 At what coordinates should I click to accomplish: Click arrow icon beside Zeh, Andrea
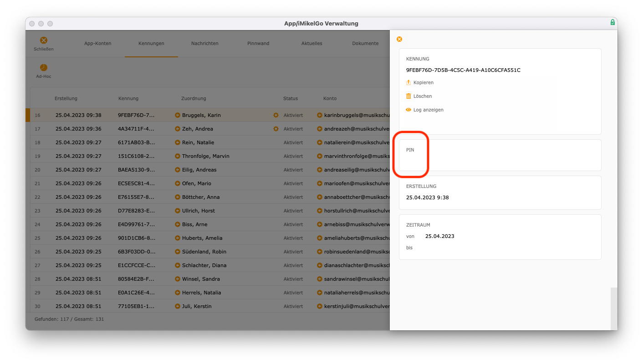click(x=178, y=129)
